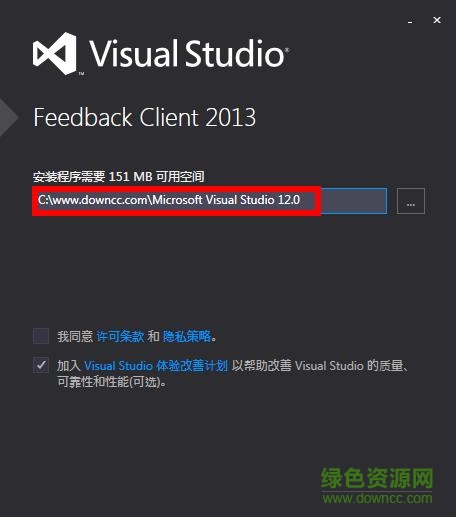Viewport: 456px width, 517px height.
Task: Click the gray arrow shape on left edge
Action: tap(9, 117)
